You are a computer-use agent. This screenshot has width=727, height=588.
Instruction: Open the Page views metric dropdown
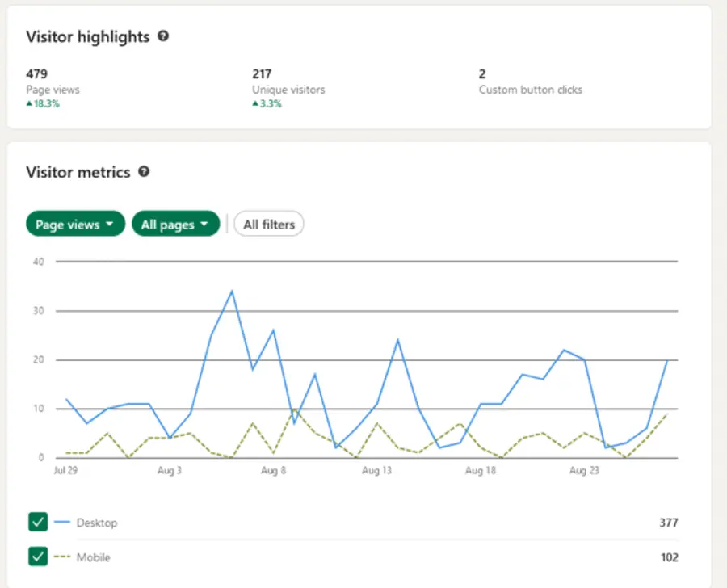tap(74, 224)
